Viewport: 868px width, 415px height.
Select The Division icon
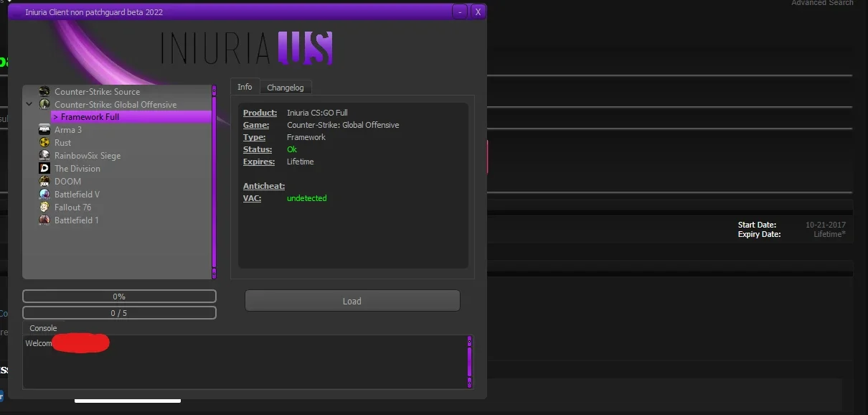[x=44, y=169]
